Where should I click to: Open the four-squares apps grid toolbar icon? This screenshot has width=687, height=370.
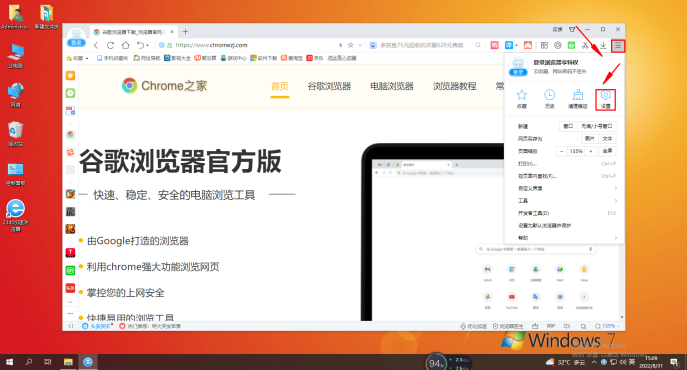pyautogui.click(x=544, y=45)
